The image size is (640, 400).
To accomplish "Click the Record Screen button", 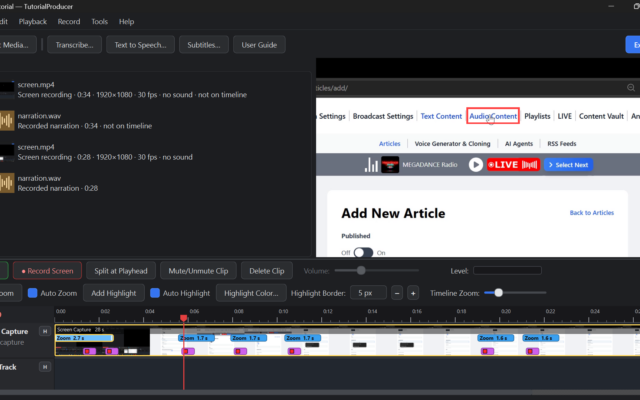I will [x=47, y=271].
